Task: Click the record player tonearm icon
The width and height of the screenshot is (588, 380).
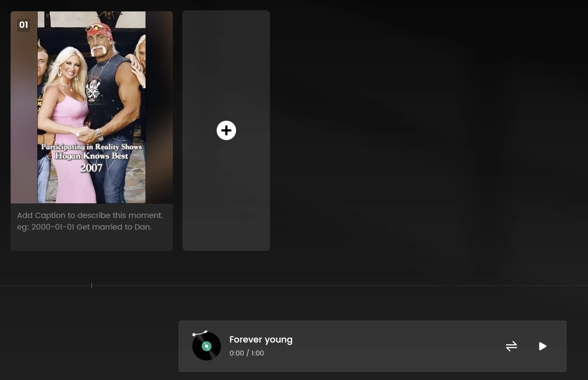Action: click(200, 333)
